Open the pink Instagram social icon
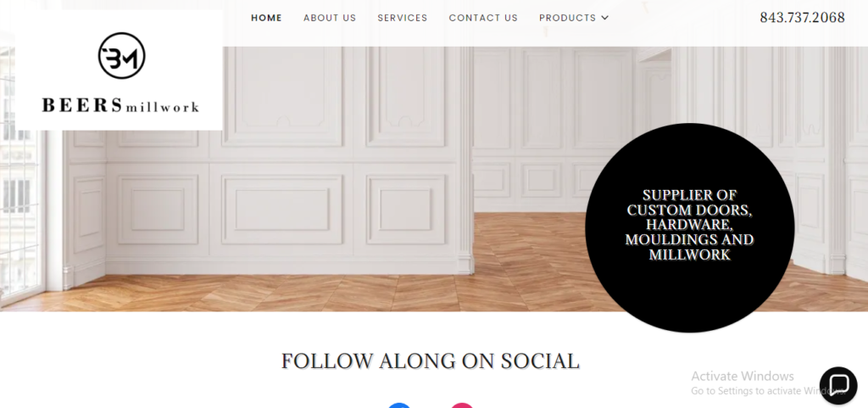This screenshot has height=408, width=868. tap(462, 405)
